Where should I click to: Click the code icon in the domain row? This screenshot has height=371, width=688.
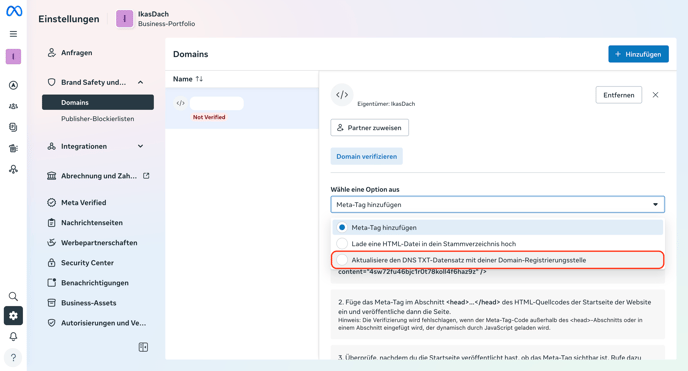tap(180, 103)
